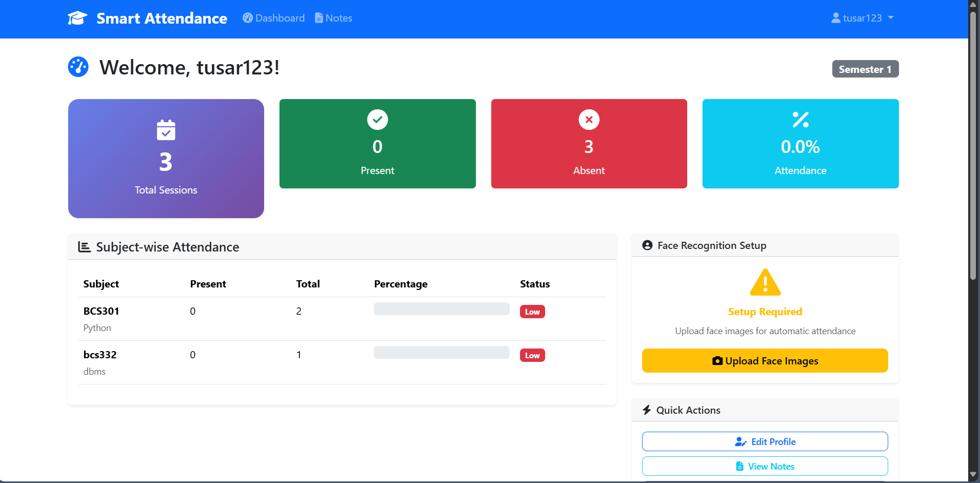Open the tusar123 account dropdown
This screenshot has width=980, height=483.
point(862,17)
